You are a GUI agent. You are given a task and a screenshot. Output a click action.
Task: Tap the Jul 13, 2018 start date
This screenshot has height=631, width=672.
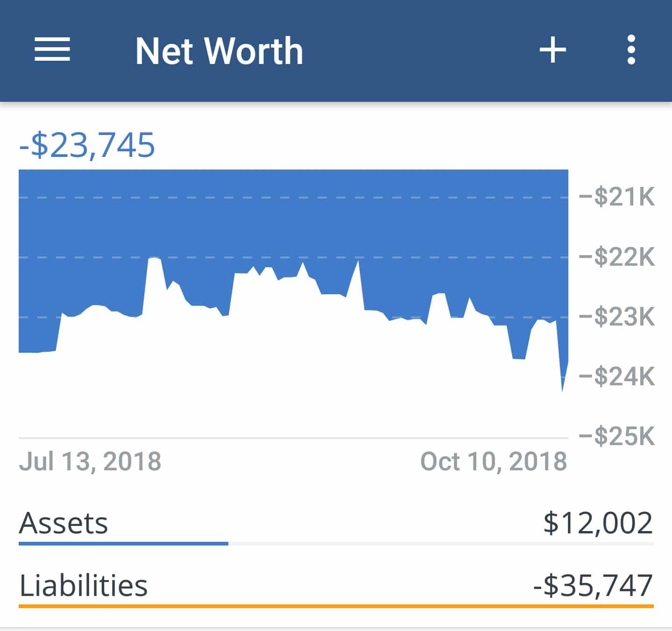(x=90, y=461)
